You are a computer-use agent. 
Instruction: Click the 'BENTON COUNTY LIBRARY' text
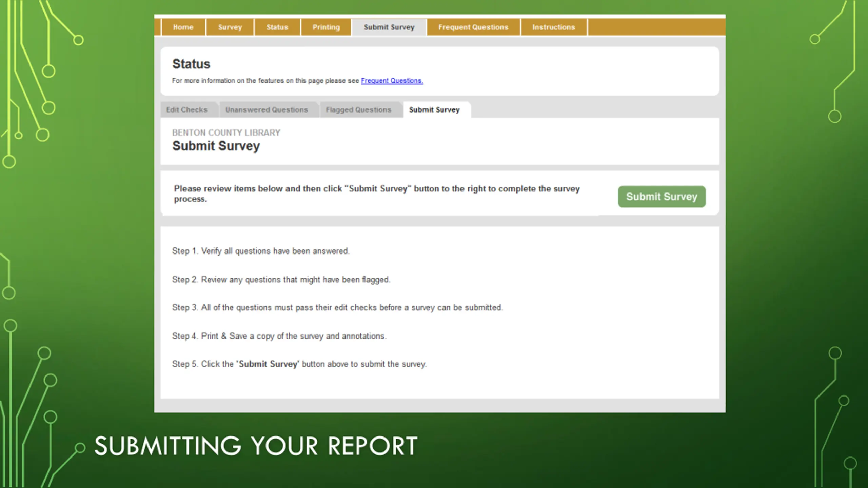(226, 133)
